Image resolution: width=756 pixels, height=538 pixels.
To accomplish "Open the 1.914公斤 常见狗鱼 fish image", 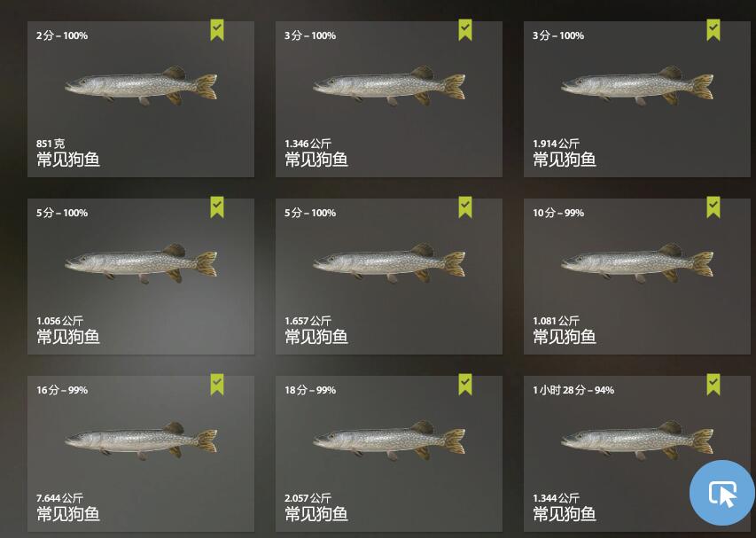I will (x=637, y=86).
